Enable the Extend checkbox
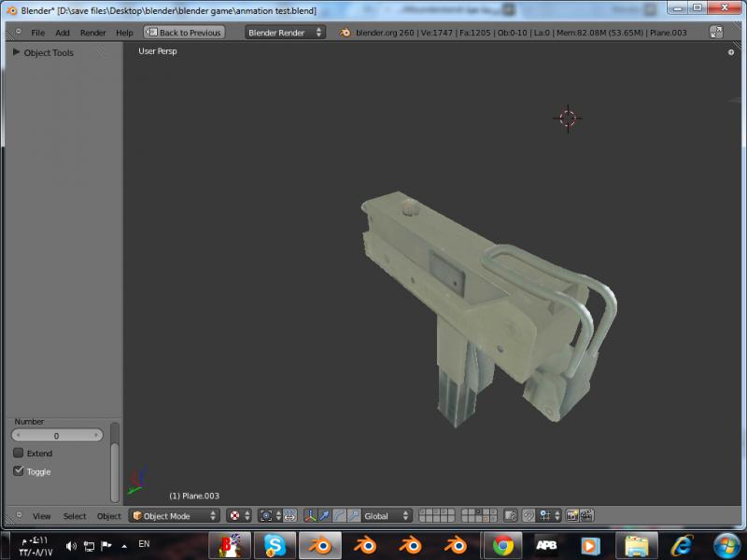The width and height of the screenshot is (747, 560). pyautogui.click(x=19, y=454)
